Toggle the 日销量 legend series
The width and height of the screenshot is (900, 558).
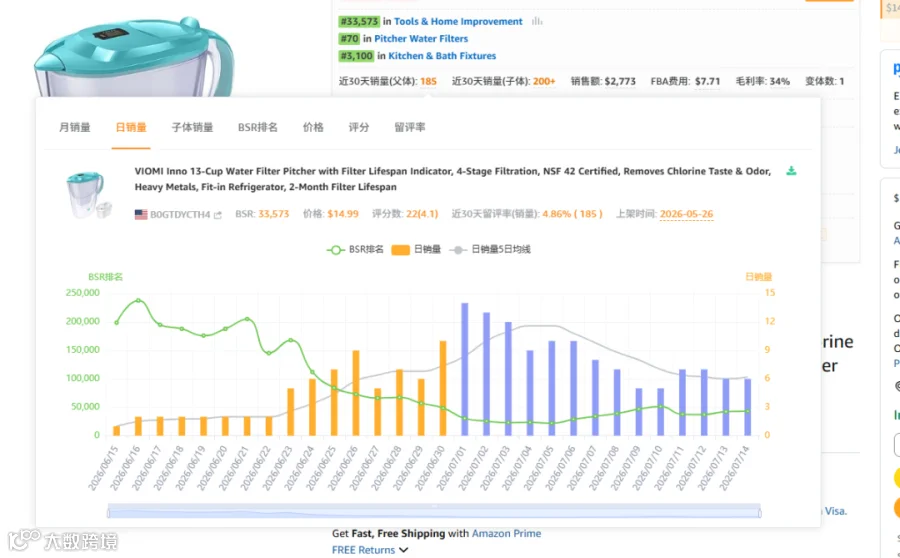tap(416, 249)
